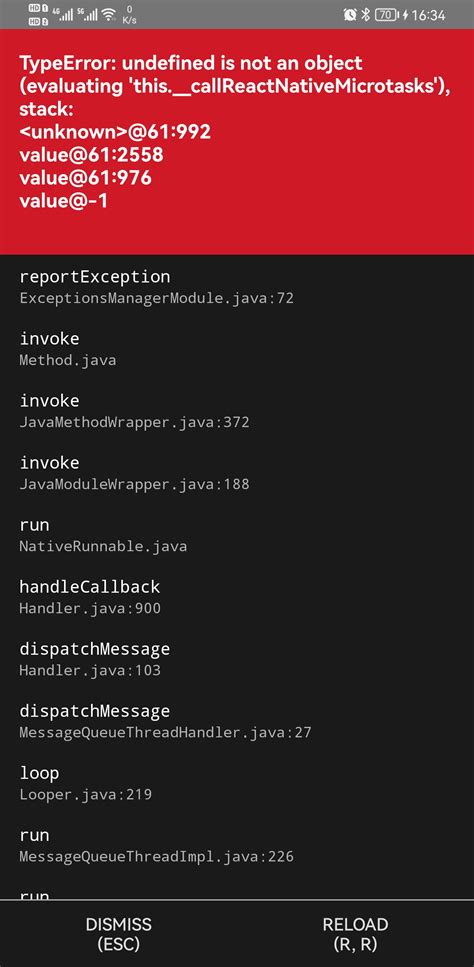Image resolution: width=474 pixels, height=967 pixels.
Task: Tap the alarm clock status icon
Action: [x=350, y=15]
